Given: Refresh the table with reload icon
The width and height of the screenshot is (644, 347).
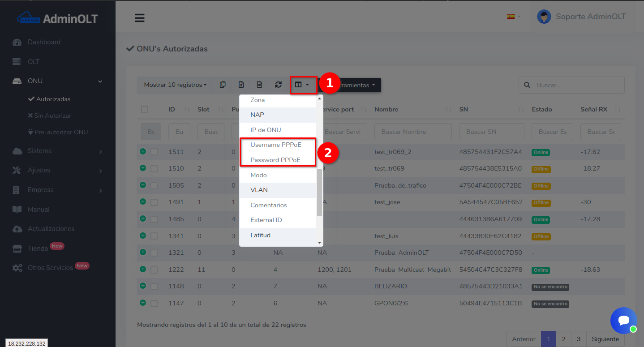Looking at the screenshot, I should [278, 85].
